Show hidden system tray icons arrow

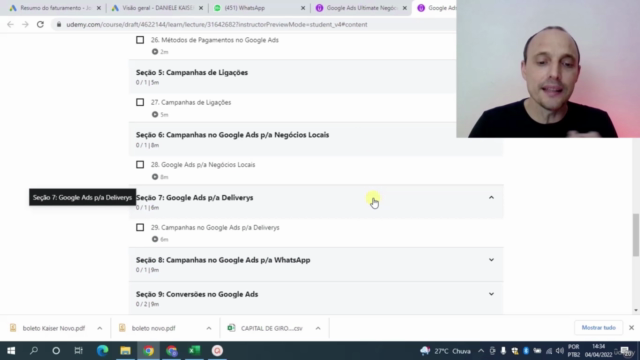pos(481,351)
